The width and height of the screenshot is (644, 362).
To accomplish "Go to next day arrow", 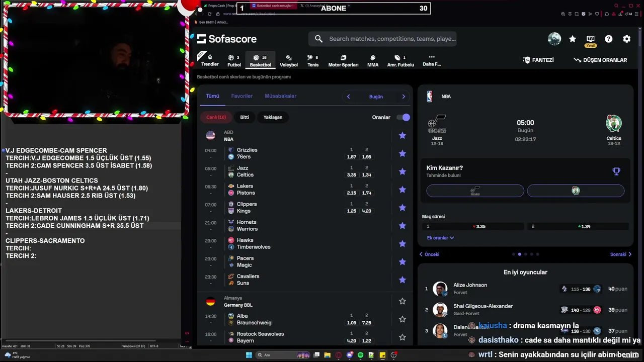I will click(x=404, y=97).
